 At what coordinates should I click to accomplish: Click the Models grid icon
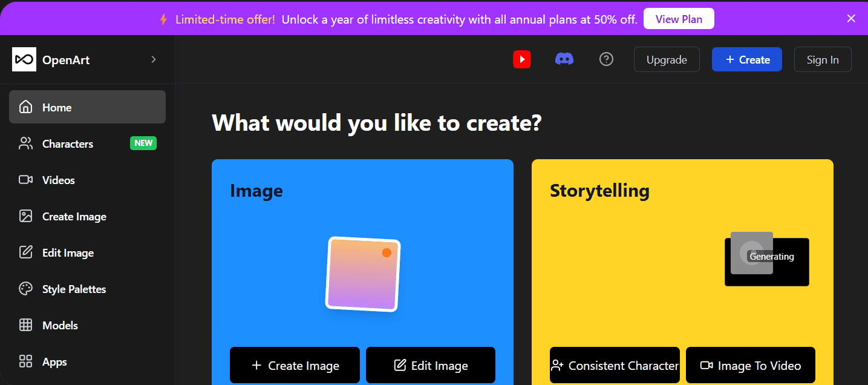(x=25, y=325)
